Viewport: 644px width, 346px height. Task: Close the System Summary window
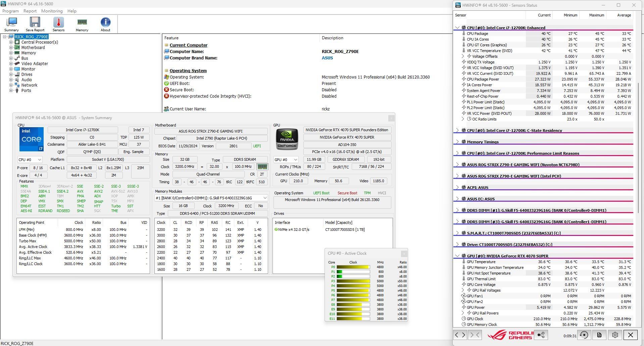point(391,118)
